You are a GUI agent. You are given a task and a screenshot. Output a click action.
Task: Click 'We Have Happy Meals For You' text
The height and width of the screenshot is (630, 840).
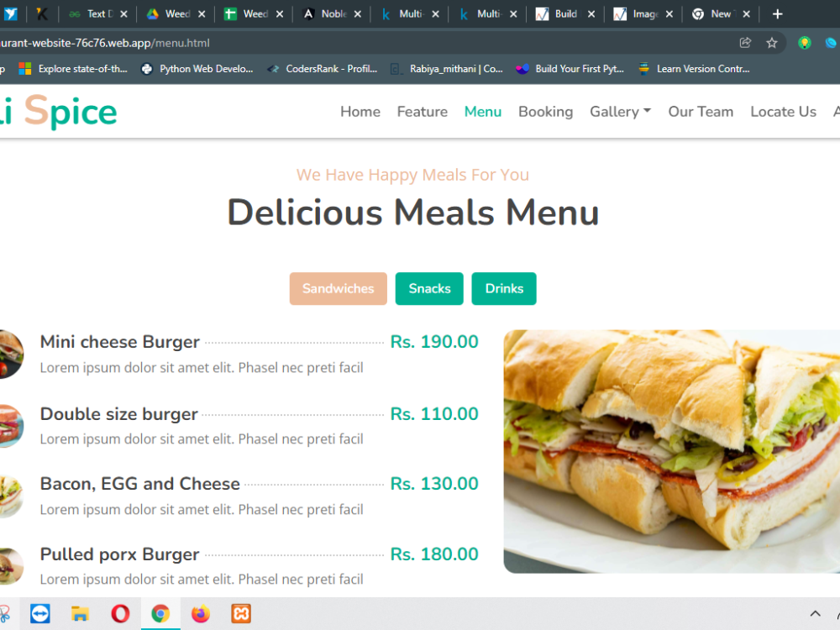pyautogui.click(x=412, y=175)
